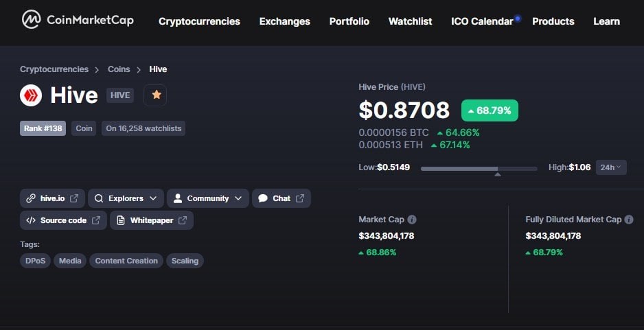Click the person icon on Community
The width and height of the screenshot is (644, 330).
click(177, 198)
